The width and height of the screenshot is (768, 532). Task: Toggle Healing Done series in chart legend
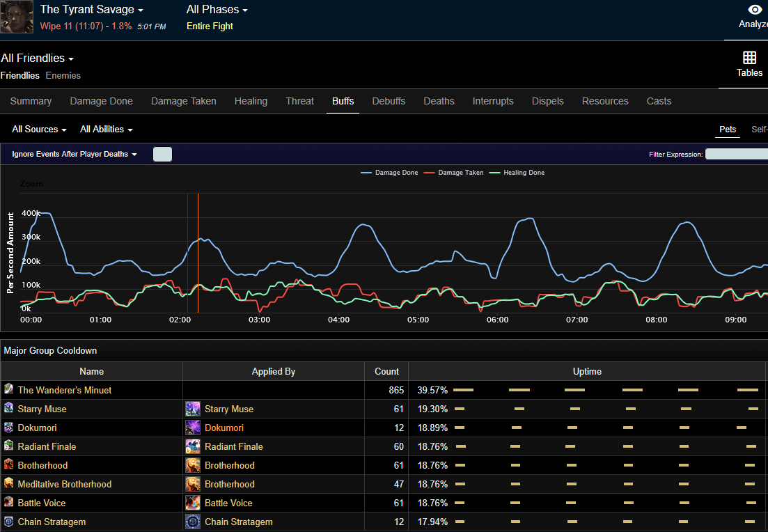pos(517,173)
